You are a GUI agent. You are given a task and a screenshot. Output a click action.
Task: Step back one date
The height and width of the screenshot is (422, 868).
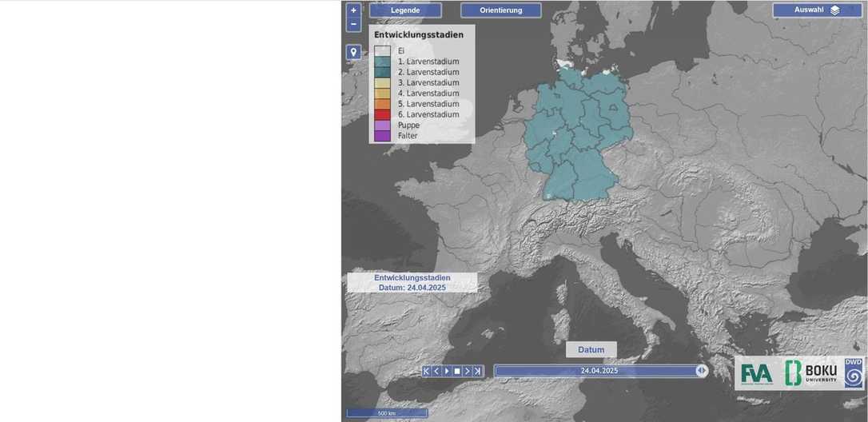[x=436, y=371]
